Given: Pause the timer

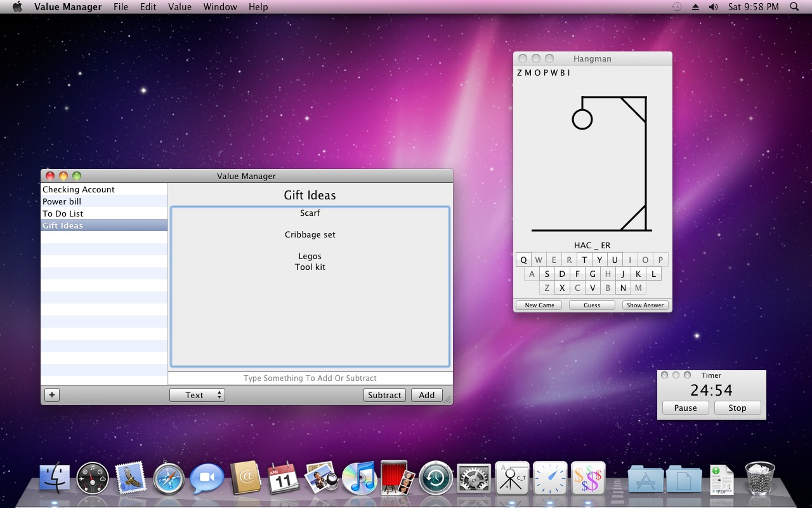Looking at the screenshot, I should [x=685, y=408].
